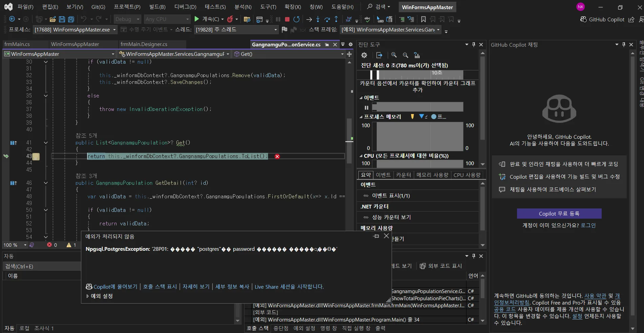The image size is (644, 333).
Task: Click the green Continue (계속) debug button
Action: point(197,19)
